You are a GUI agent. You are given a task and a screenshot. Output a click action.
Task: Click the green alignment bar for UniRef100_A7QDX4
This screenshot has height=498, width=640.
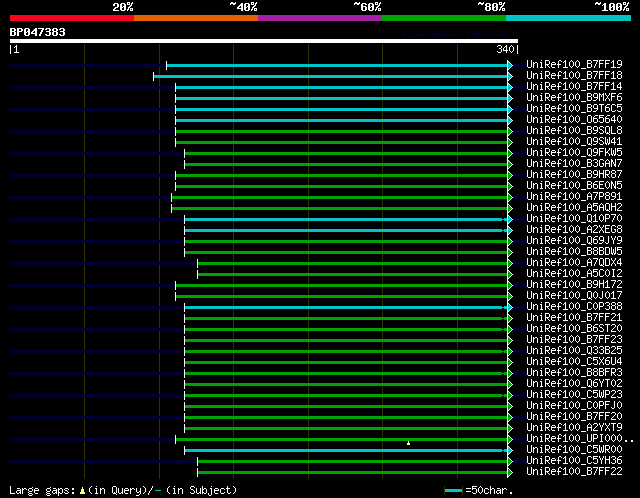(353, 264)
